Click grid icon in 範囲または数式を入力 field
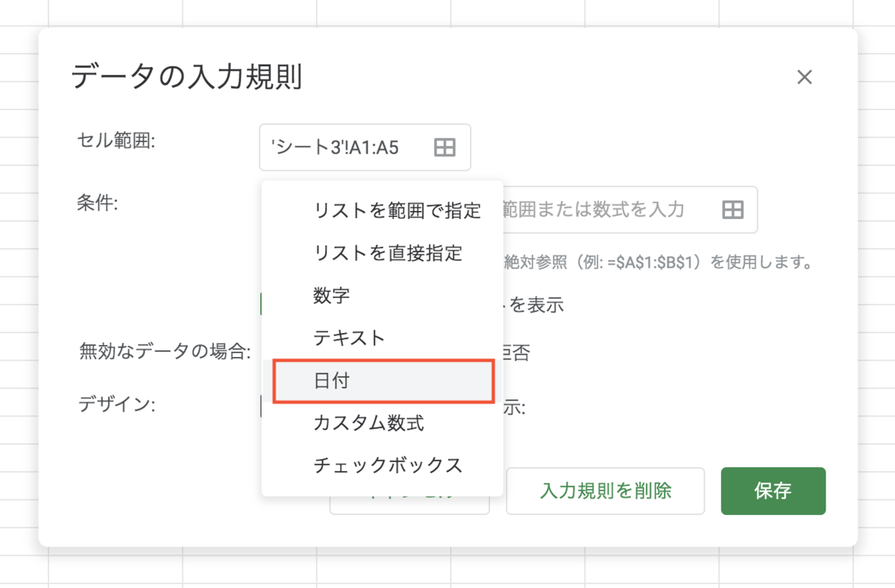The image size is (895, 588). [x=733, y=210]
